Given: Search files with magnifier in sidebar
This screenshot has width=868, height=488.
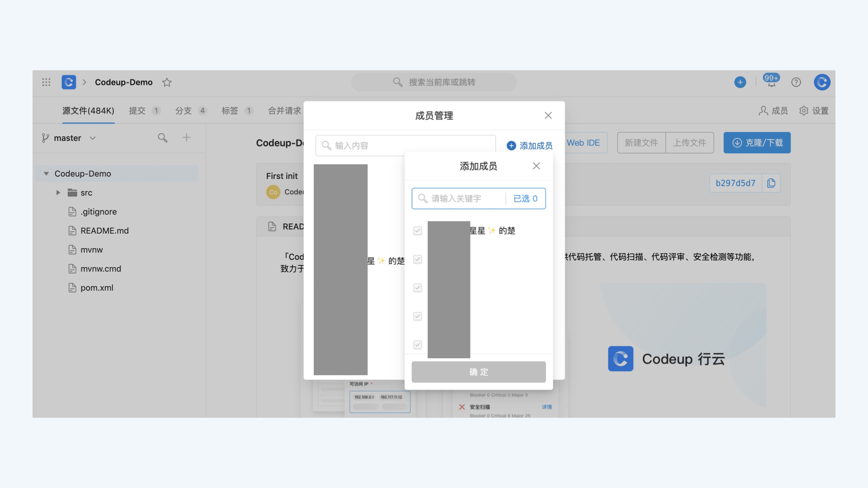Looking at the screenshot, I should coord(163,138).
